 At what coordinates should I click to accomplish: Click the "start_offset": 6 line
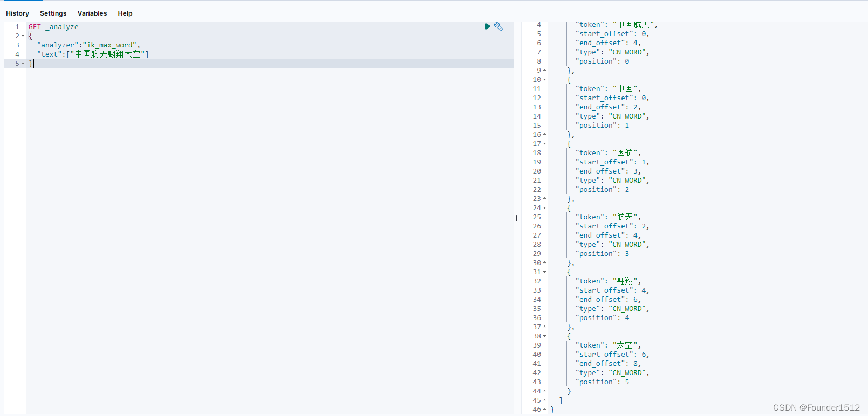click(612, 355)
